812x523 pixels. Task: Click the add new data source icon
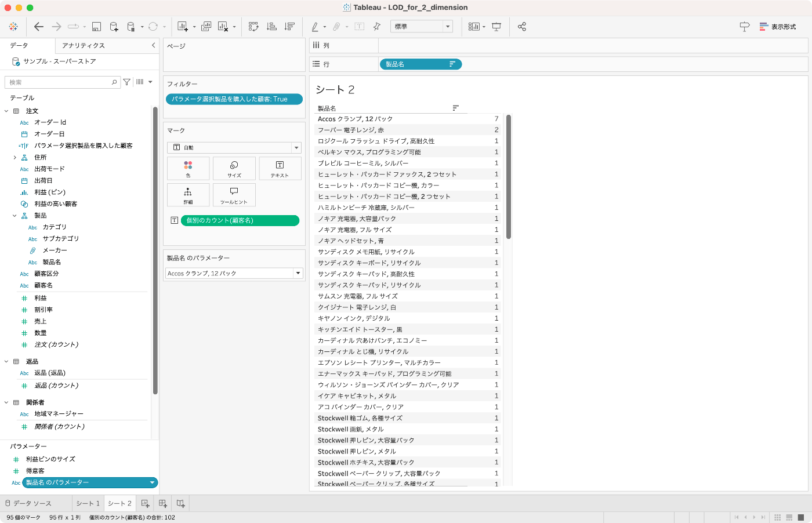click(x=114, y=27)
